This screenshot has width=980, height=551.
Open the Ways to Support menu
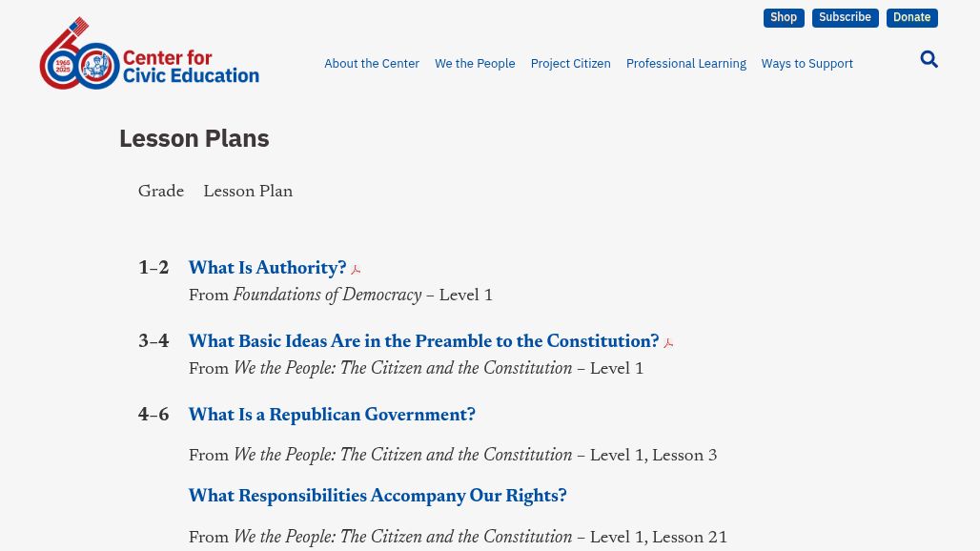click(x=806, y=64)
